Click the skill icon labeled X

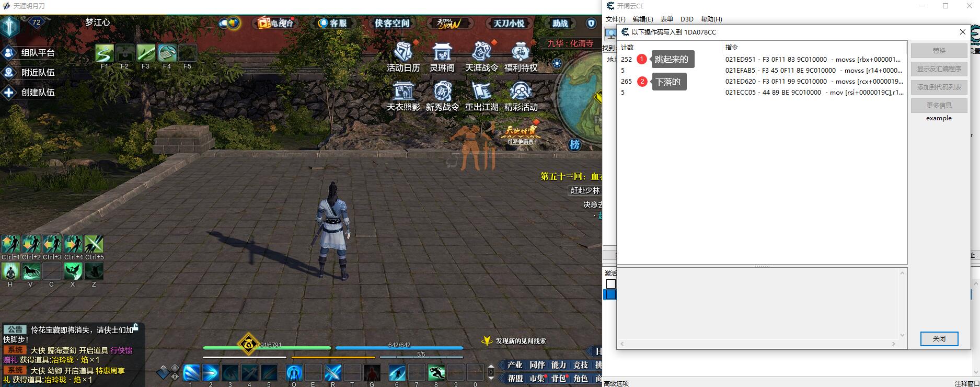coord(73,271)
